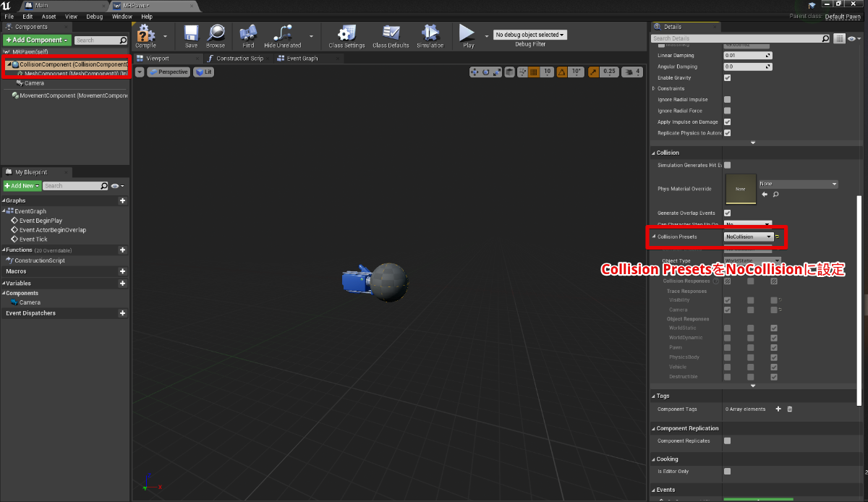
Task: Save the blueprint using the Save icon
Action: (191, 35)
